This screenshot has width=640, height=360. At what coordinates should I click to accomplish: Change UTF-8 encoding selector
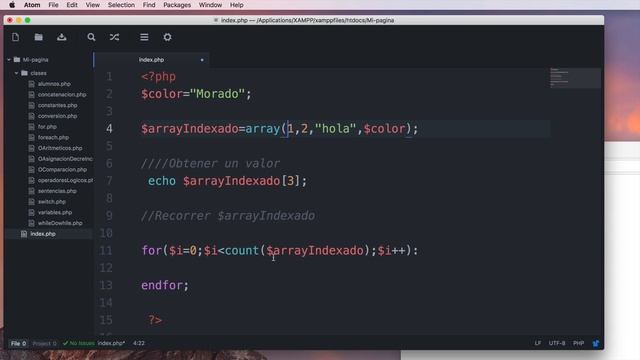click(x=557, y=343)
